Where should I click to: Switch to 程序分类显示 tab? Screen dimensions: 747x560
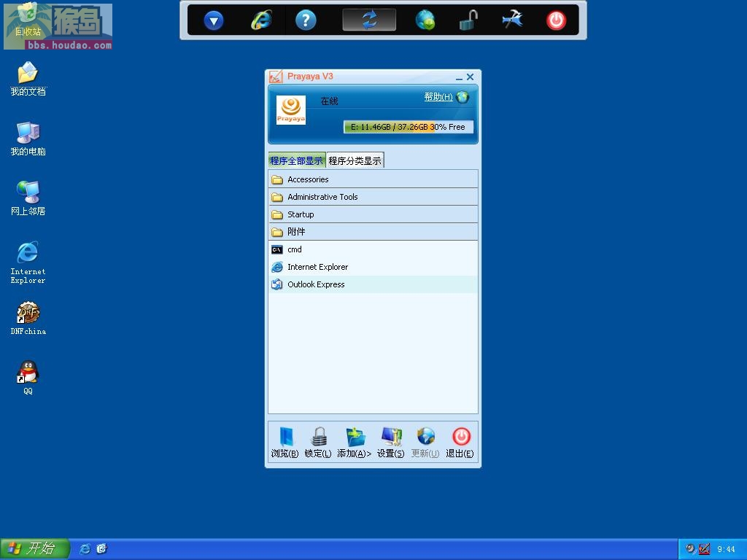pyautogui.click(x=355, y=160)
